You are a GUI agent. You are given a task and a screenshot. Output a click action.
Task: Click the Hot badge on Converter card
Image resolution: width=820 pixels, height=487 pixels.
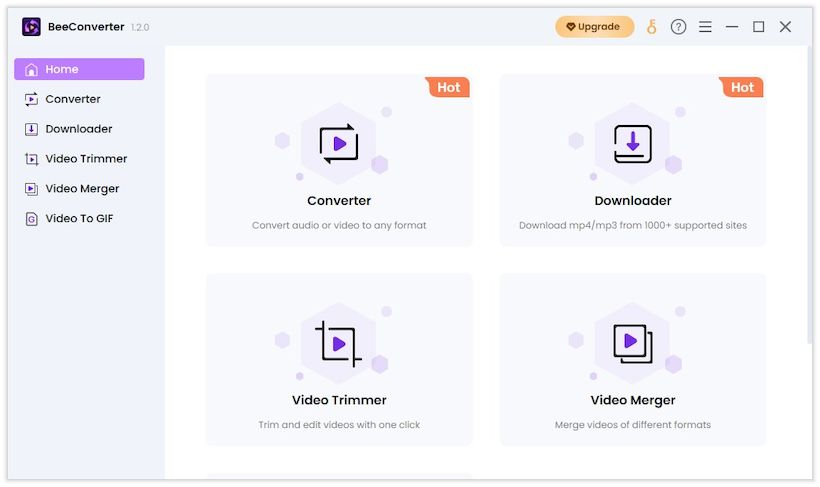(x=448, y=87)
